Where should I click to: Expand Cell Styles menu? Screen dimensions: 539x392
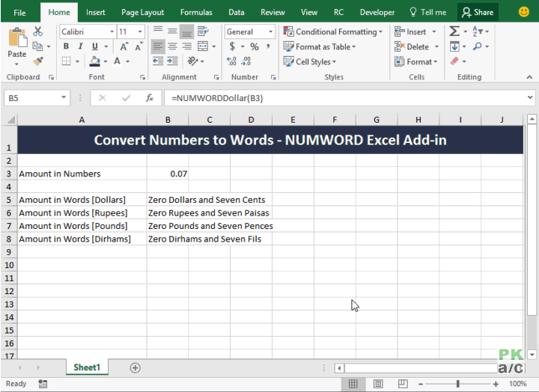[309, 61]
